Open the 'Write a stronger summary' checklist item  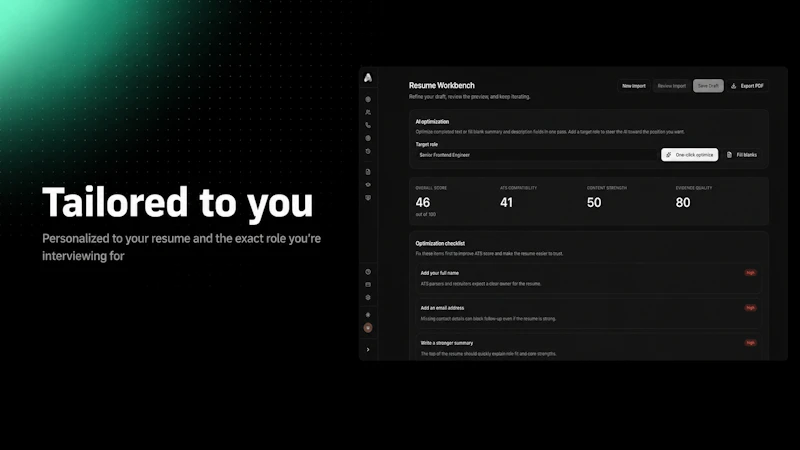tap(588, 347)
